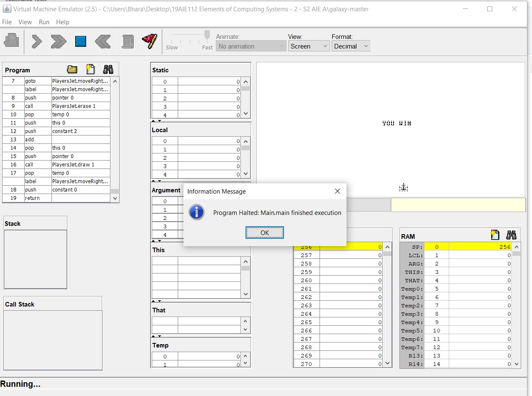This screenshot has width=532, height=396.
Task: Click the Static segment scrollbar down arrow
Action: pos(246,113)
